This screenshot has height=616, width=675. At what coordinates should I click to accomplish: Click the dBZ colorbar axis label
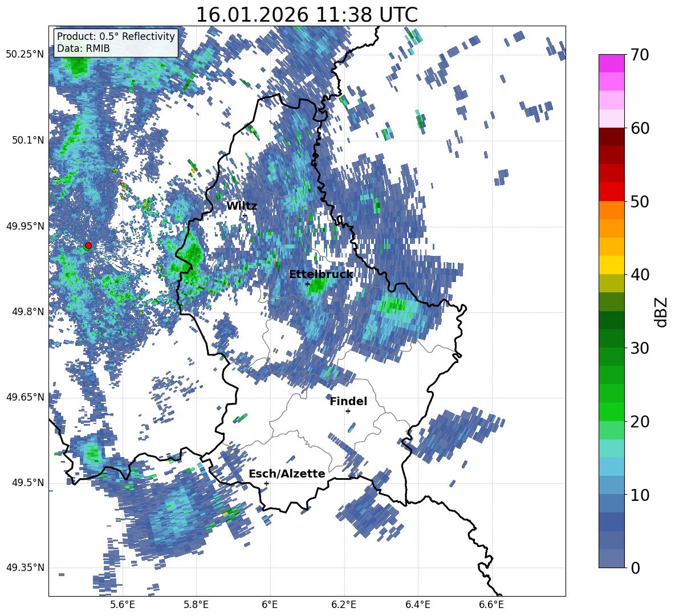662,312
